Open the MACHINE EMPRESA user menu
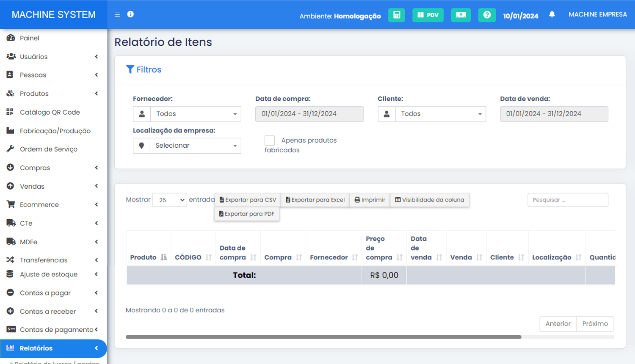 [x=598, y=14]
